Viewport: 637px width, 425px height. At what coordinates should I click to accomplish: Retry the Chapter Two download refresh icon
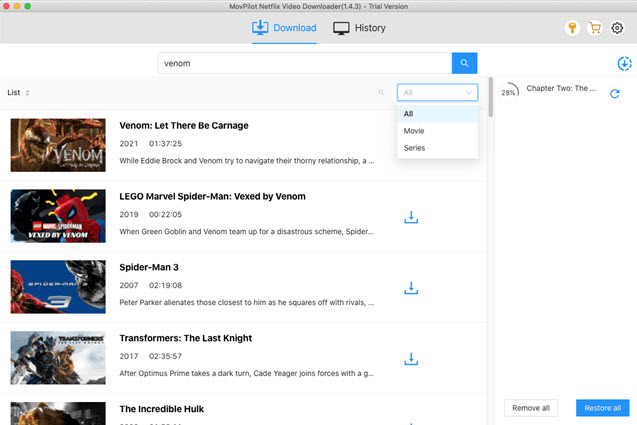point(615,94)
